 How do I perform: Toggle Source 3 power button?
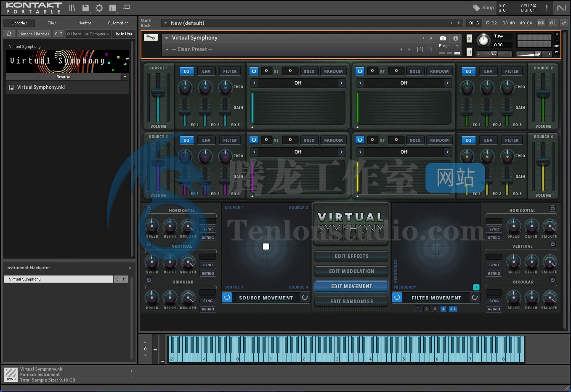point(254,140)
